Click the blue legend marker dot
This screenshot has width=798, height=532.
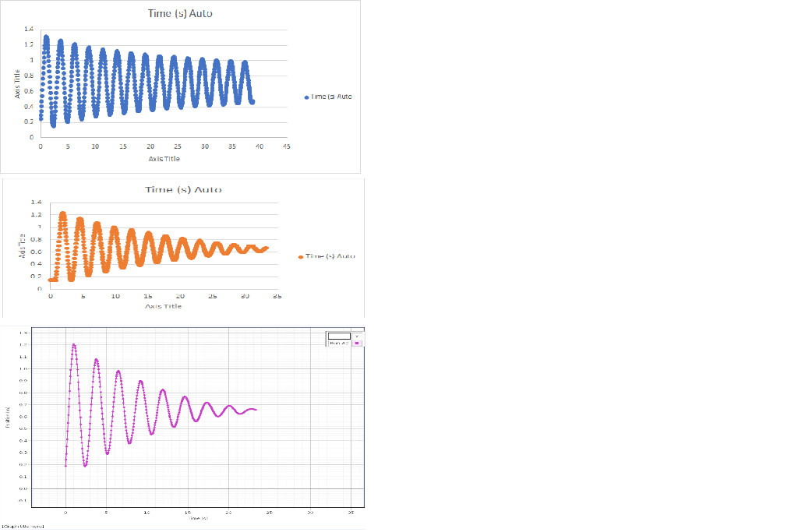pos(306,97)
